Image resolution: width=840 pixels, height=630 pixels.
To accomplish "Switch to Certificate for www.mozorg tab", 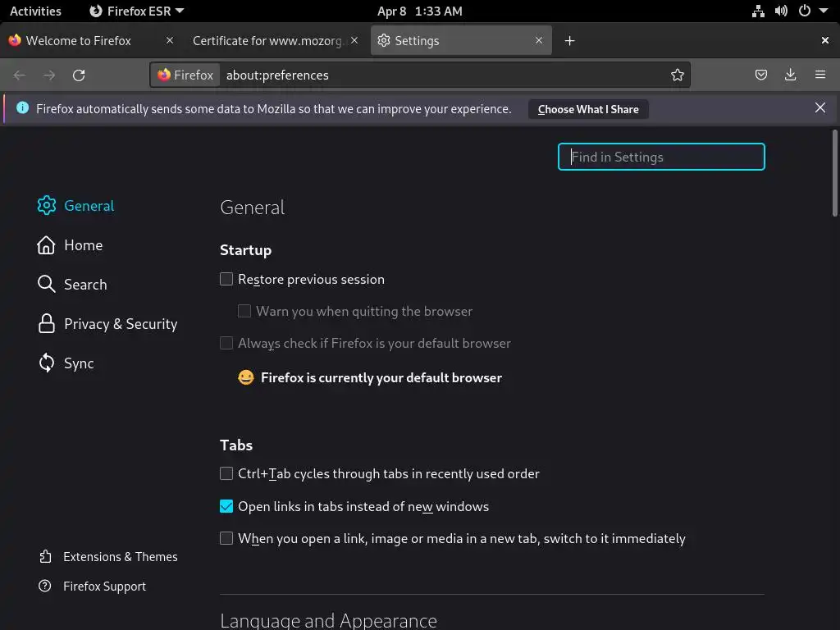I will tap(267, 40).
